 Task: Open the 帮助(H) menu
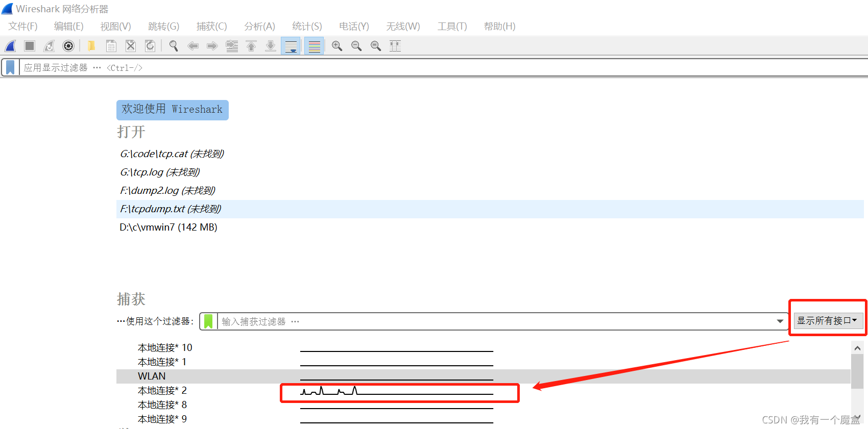point(500,26)
